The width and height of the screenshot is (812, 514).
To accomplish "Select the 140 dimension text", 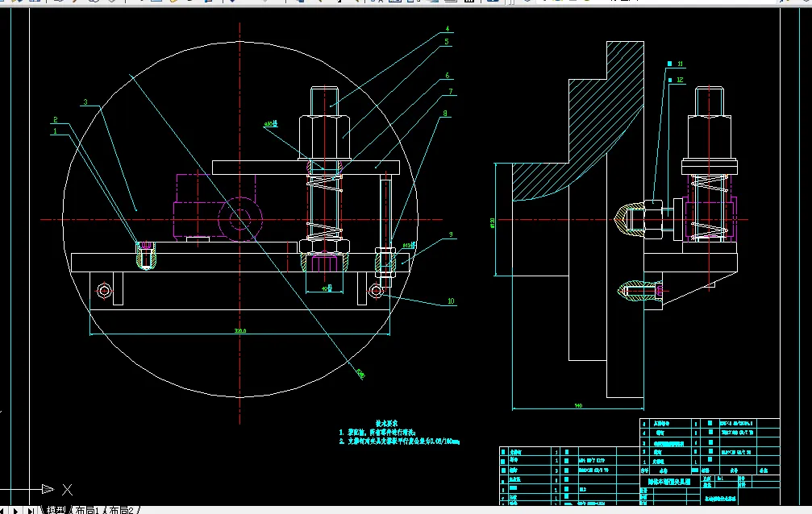I will pyautogui.click(x=578, y=406).
